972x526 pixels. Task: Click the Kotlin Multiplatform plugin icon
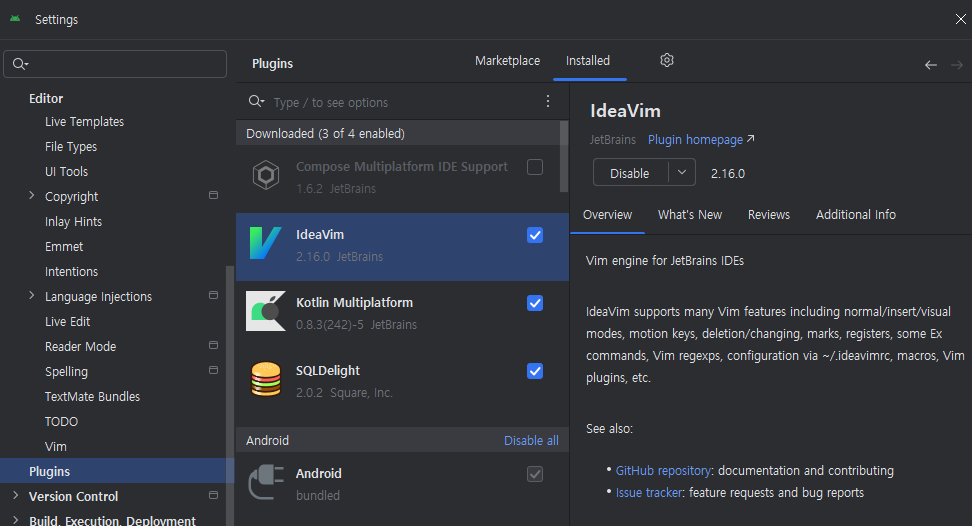tap(266, 312)
